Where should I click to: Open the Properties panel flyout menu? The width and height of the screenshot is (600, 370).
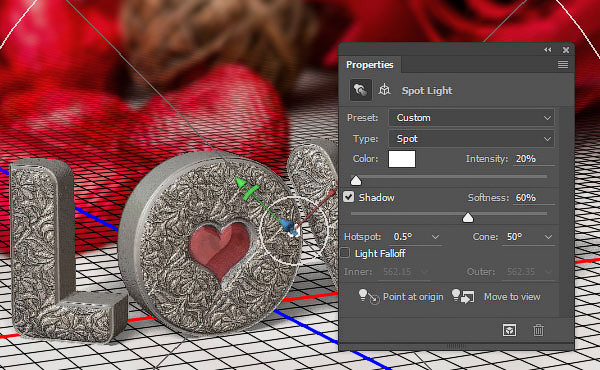(x=562, y=65)
